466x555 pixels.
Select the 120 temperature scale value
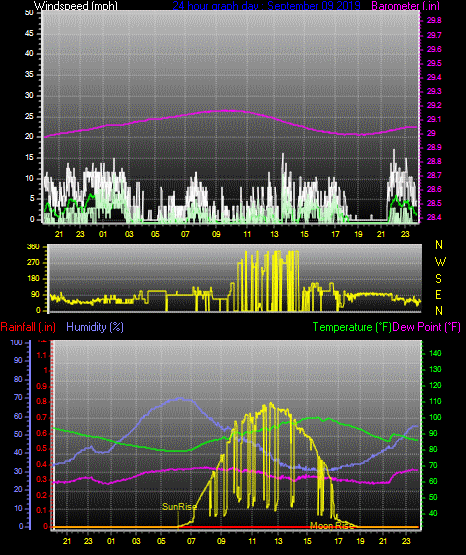(x=435, y=385)
